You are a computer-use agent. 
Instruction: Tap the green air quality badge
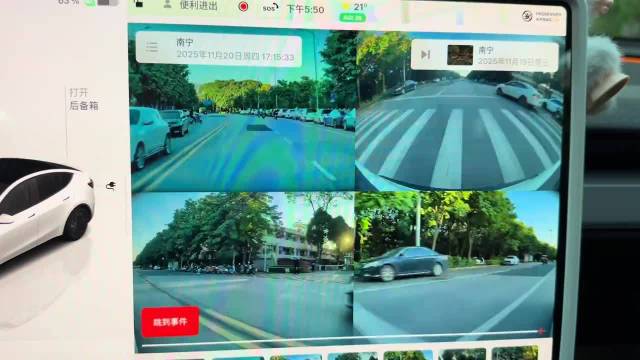[x=352, y=18]
